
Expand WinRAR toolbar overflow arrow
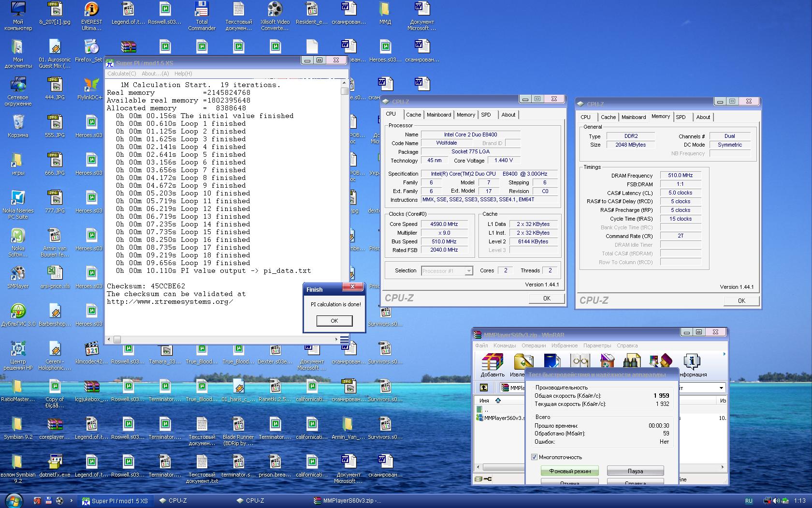[724, 354]
